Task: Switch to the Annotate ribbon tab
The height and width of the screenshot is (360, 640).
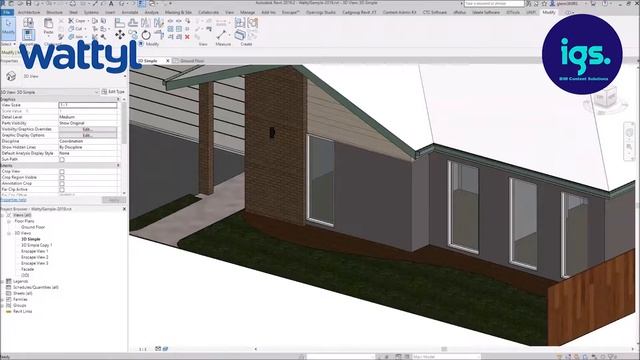Action: coord(130,13)
